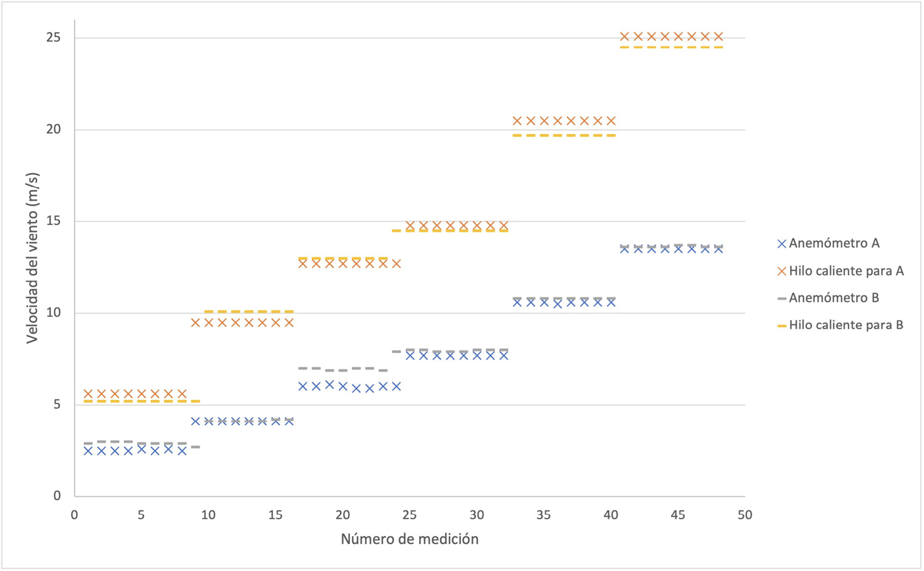
Task: Click the Anemómetro A marker at measurement 24
Action: click(396, 386)
